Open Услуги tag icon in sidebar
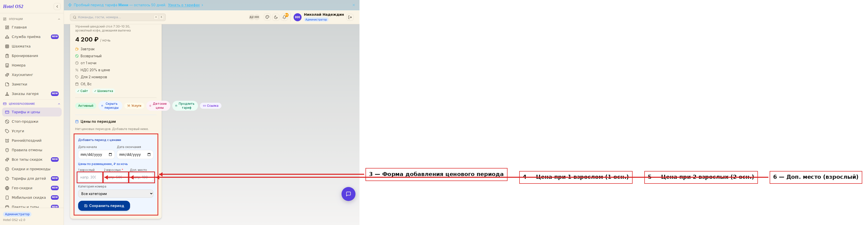The width and height of the screenshot is (868, 225). pyautogui.click(x=7, y=131)
